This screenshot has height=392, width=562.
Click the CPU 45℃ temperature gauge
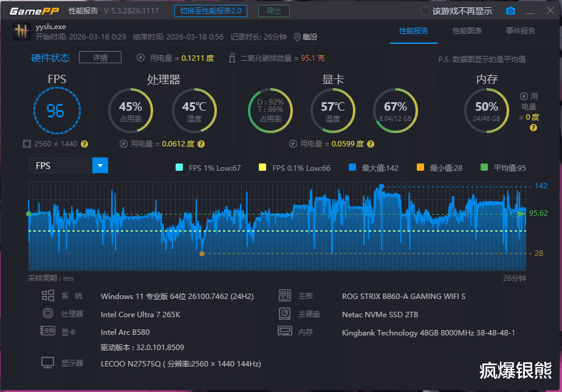point(194,111)
